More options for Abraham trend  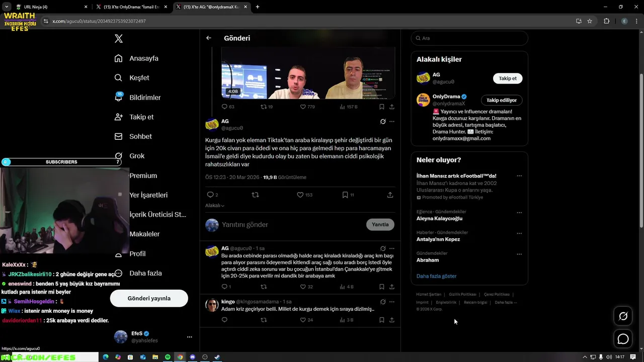pos(519,254)
